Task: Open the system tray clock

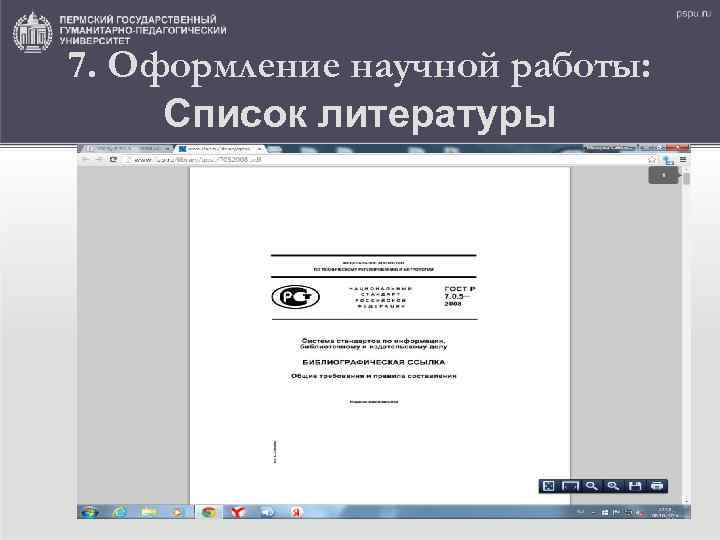Action: tap(664, 512)
